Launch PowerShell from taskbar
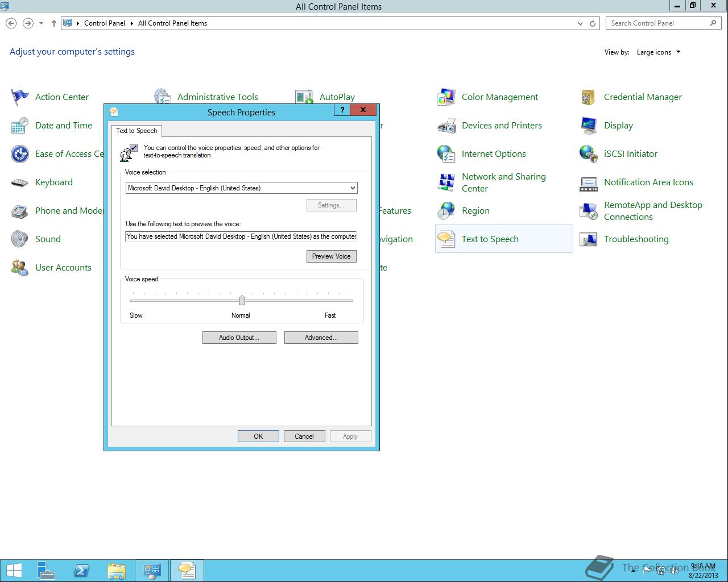 [81, 571]
